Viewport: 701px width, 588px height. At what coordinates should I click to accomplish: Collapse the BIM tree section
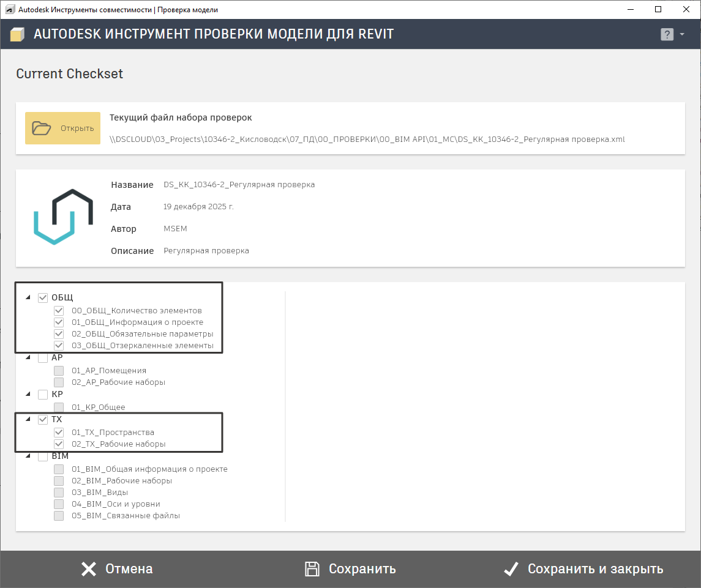point(28,456)
